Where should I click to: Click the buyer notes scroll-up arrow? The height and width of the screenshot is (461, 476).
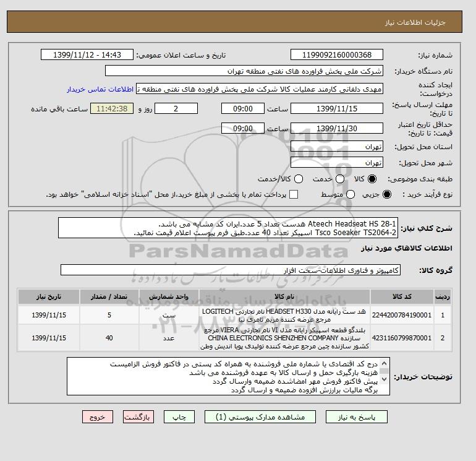pos(384,363)
